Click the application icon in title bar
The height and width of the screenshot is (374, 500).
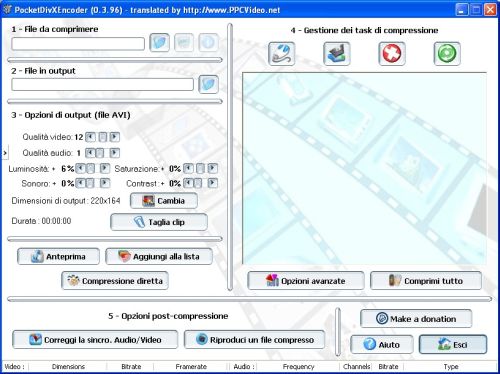click(x=7, y=10)
